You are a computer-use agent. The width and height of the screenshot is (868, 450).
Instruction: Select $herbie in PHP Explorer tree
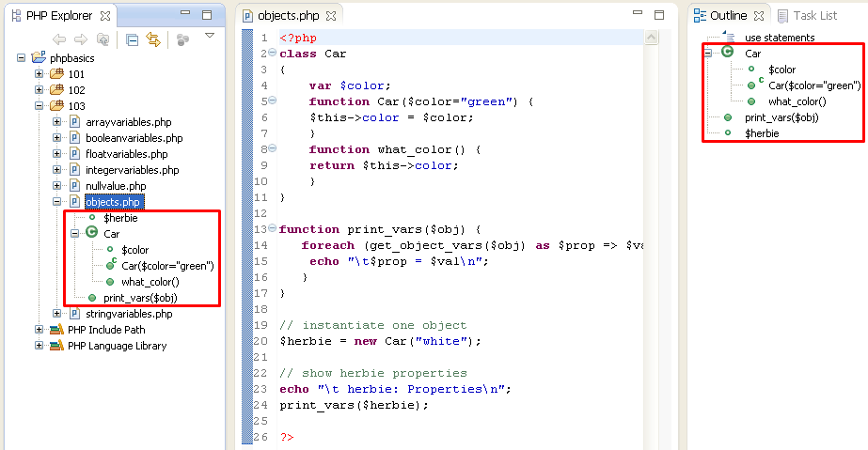120,218
